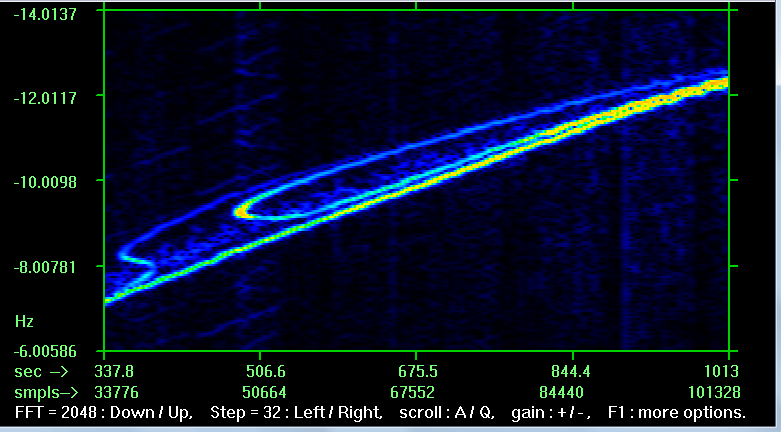
Task: Click the -8.00781 frequency axis label
Action: click(46, 267)
